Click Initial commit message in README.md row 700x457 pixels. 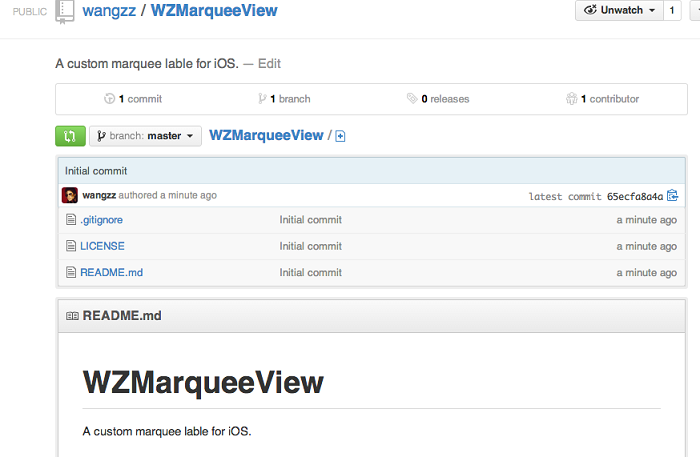(x=311, y=273)
